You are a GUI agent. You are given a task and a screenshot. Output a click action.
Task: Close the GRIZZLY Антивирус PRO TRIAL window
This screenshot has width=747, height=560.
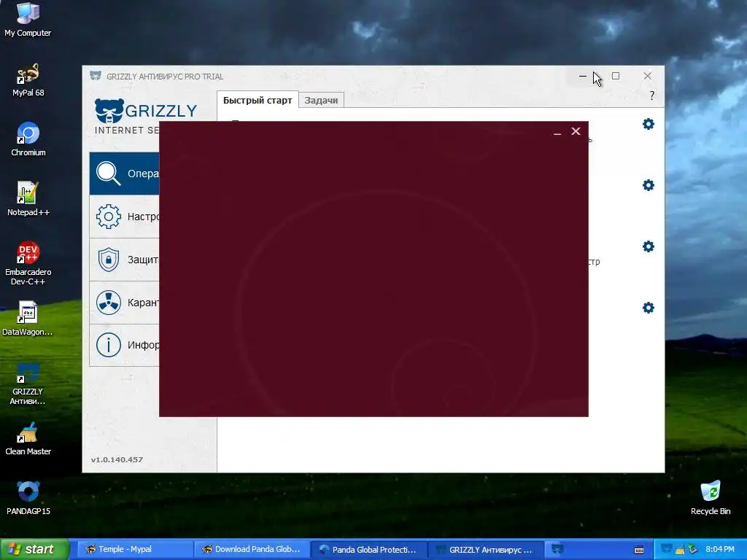pyautogui.click(x=648, y=76)
